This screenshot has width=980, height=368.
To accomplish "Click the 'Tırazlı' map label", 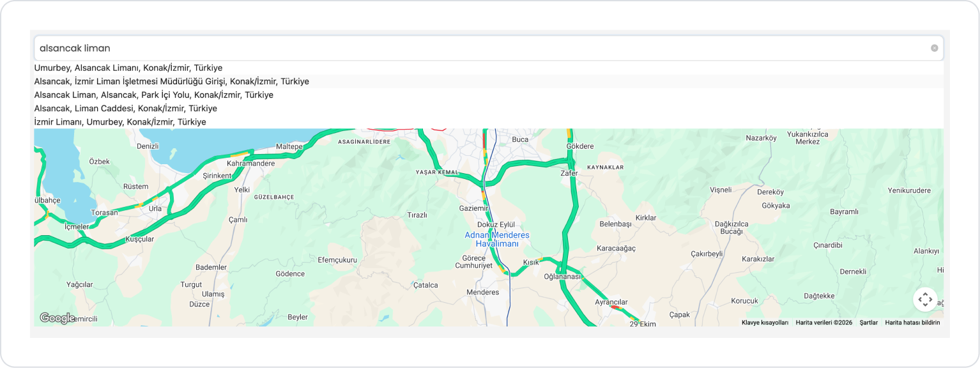I will click(x=417, y=215).
